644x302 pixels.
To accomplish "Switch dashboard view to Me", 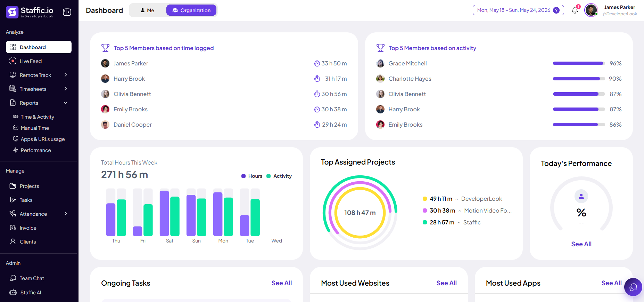I will 147,10.
